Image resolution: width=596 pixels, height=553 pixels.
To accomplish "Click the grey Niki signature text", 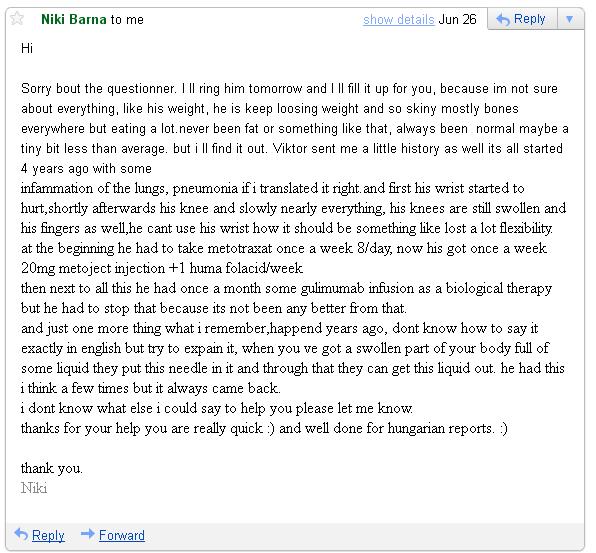I will [34, 488].
